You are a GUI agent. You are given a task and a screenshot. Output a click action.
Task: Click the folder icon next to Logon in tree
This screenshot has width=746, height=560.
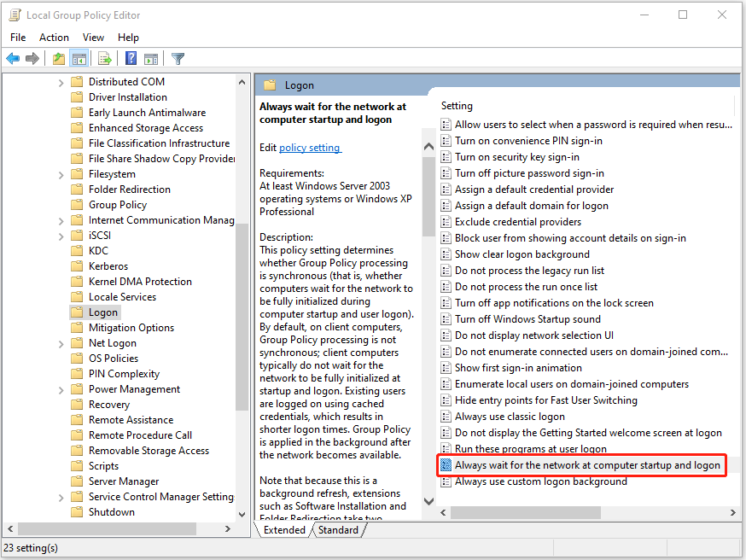pyautogui.click(x=77, y=312)
